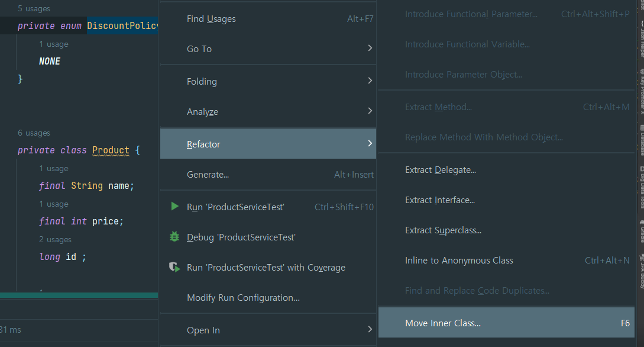Click the Debug bug icon
This screenshot has width=644, height=347.
174,237
